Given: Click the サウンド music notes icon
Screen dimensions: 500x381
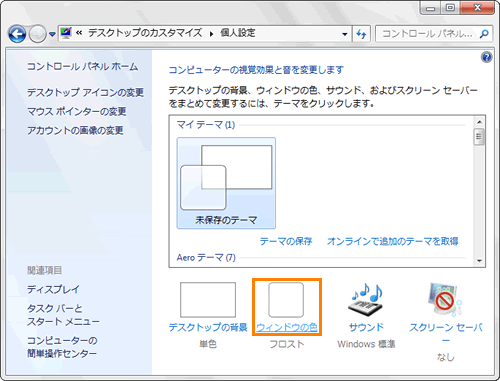Looking at the screenshot, I should 366,300.
